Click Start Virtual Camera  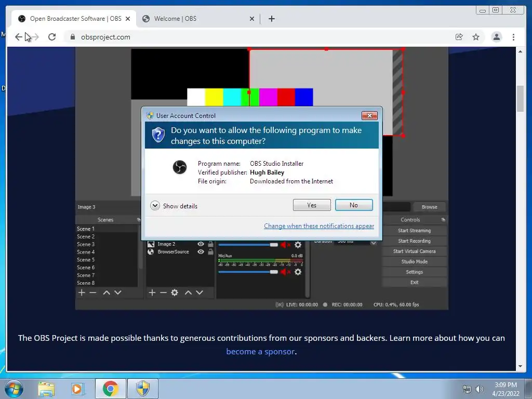coord(414,251)
